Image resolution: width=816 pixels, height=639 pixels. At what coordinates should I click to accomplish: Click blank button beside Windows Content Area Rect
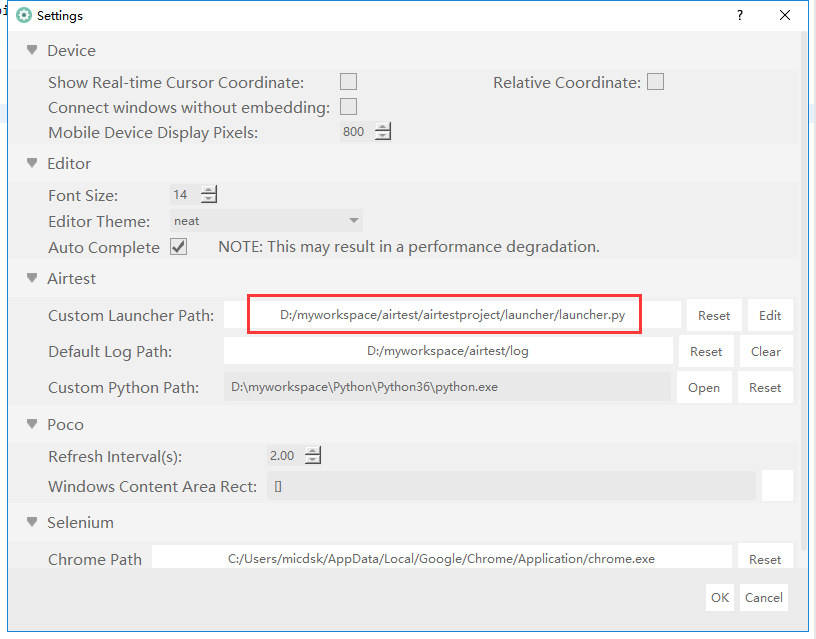coord(777,485)
